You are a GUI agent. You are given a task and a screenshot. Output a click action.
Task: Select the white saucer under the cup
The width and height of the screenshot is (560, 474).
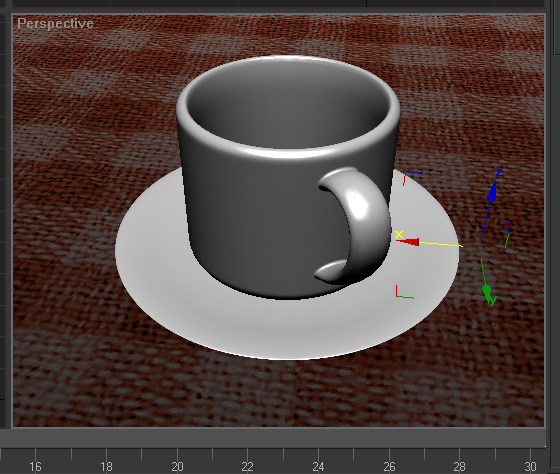[286, 321]
